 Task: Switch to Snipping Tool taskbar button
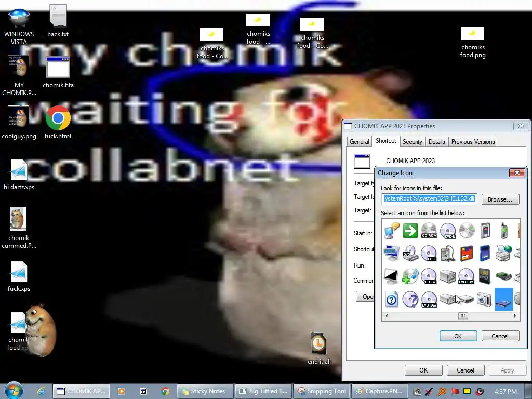322,391
